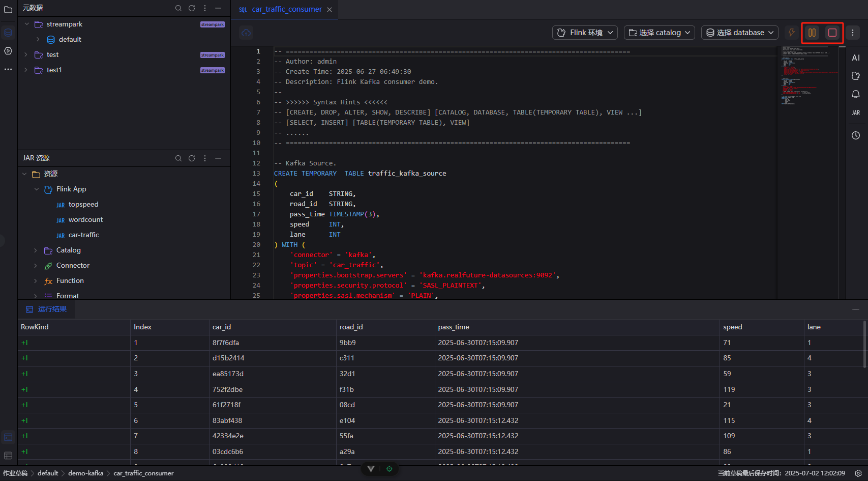Select the car-traffic JAR resource

[83, 235]
